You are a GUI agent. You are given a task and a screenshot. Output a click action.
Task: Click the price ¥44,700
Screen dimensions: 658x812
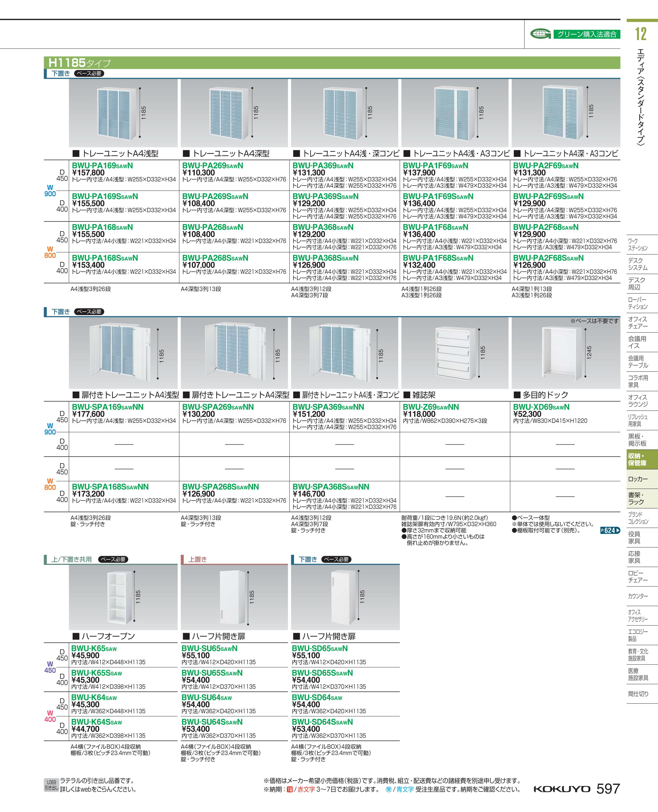point(85,729)
